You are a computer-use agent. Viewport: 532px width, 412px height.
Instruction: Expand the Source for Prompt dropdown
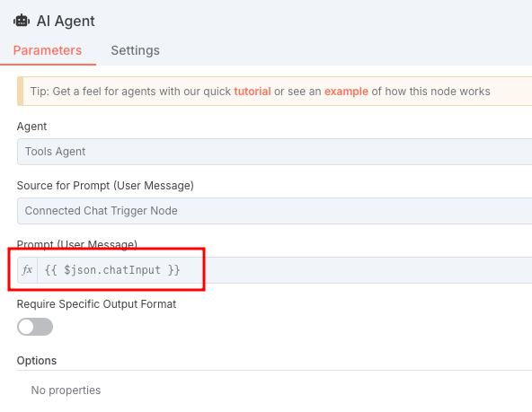click(x=274, y=211)
